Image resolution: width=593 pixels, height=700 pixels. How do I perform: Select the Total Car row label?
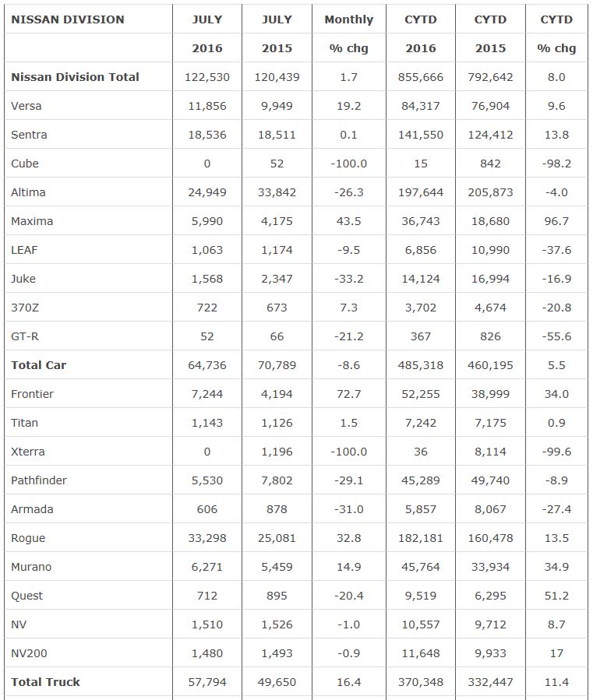[39, 365]
